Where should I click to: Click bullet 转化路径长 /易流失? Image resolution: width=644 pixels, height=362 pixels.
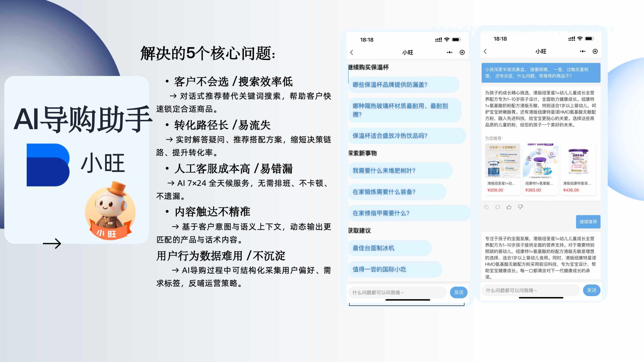(222, 125)
